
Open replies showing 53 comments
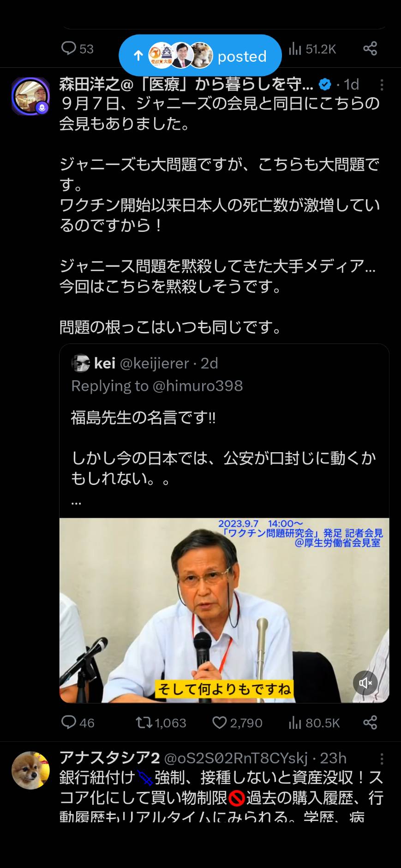coord(77,49)
